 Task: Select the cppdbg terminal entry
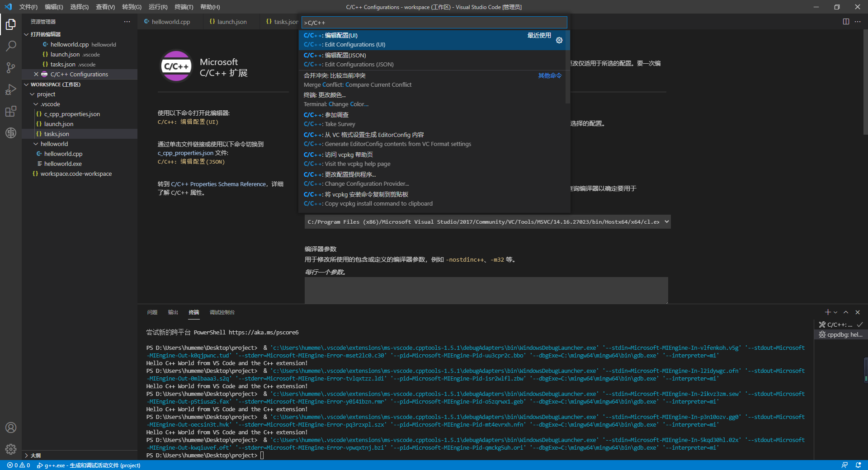840,334
